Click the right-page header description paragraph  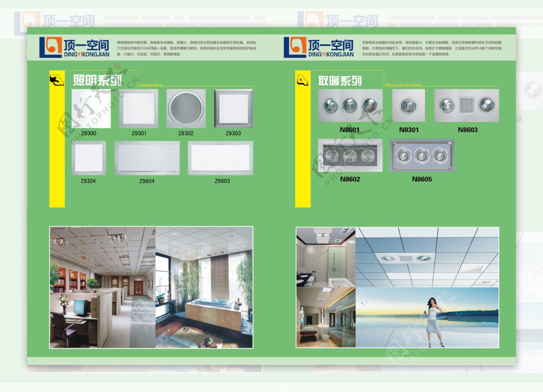[x=433, y=48]
